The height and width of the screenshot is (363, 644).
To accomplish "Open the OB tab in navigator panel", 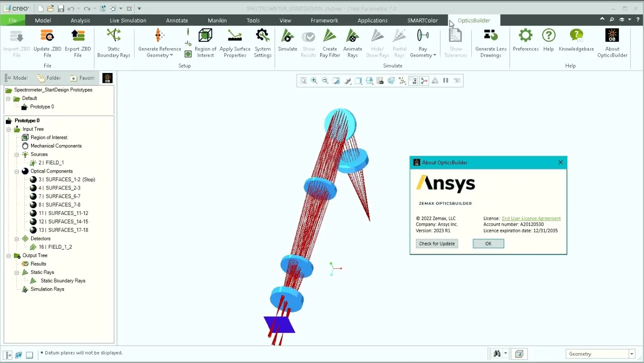I will [107, 78].
